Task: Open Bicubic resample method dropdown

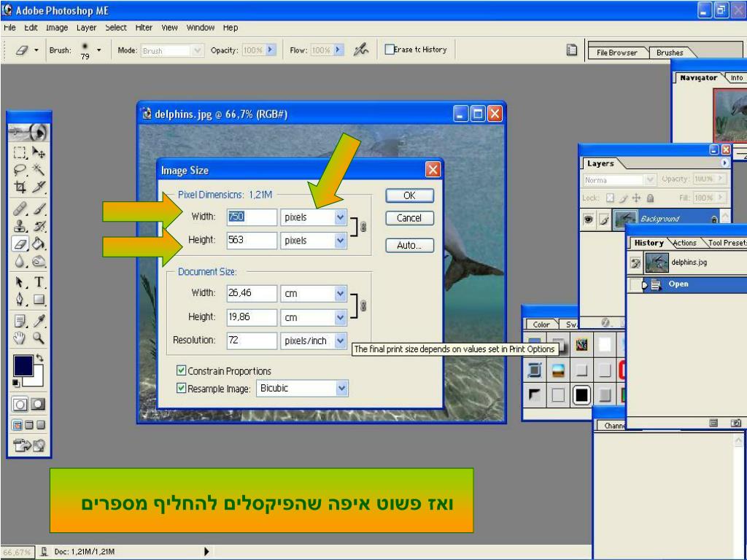Action: click(341, 388)
